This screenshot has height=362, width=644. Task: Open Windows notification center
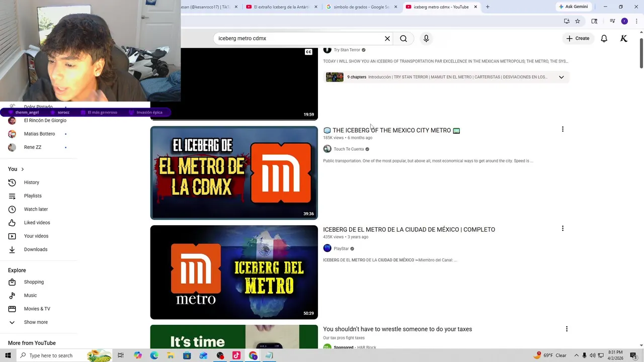pos(633,355)
